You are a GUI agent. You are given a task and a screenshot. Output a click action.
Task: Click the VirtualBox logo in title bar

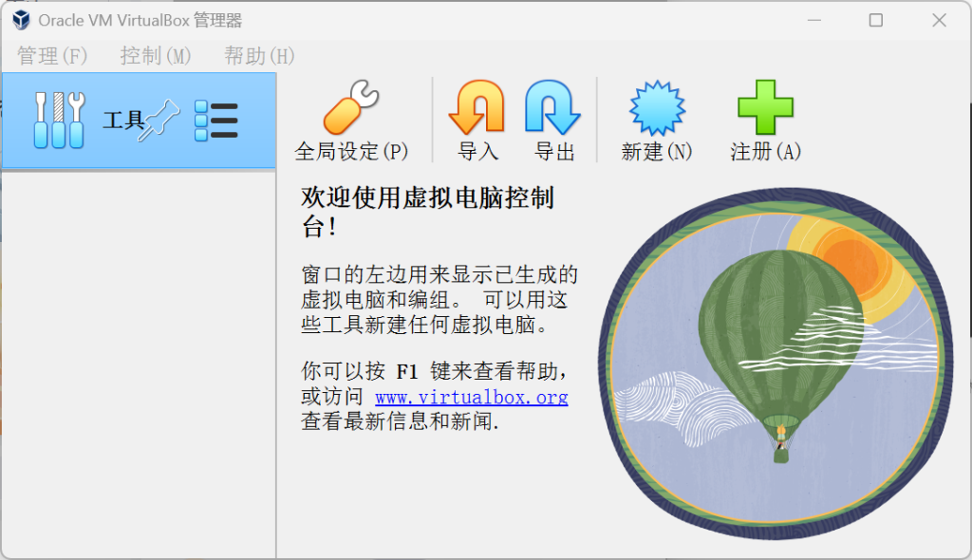point(21,21)
